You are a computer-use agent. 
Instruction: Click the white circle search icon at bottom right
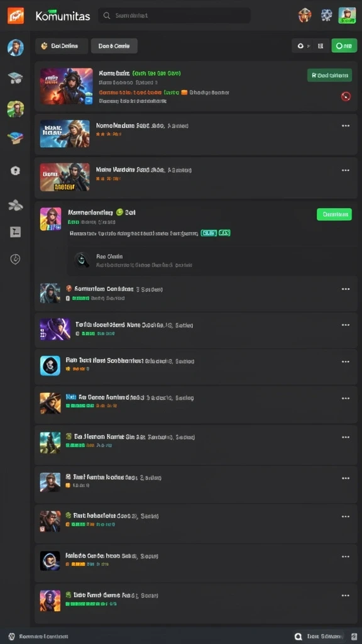pos(299,636)
